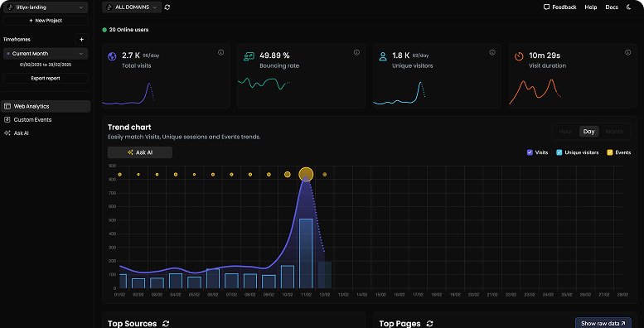Open the project selector dropdown
Viewport: 644px width, 328px height.
click(x=46, y=7)
